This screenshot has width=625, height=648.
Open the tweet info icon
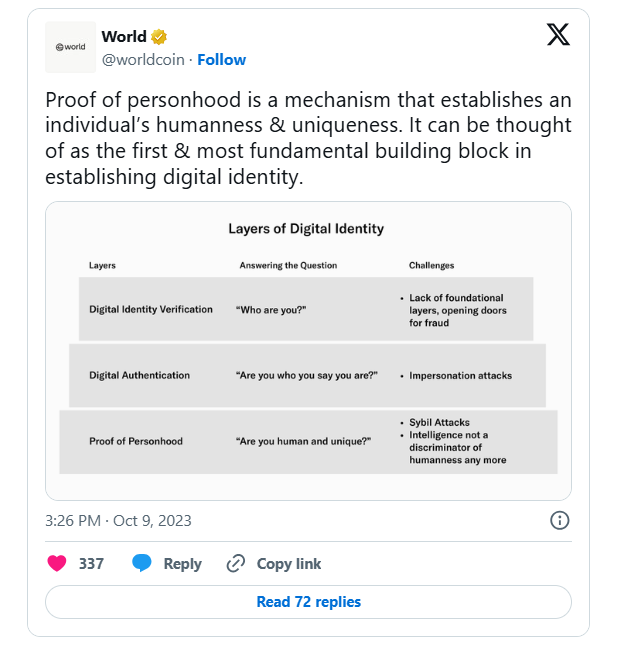(560, 520)
